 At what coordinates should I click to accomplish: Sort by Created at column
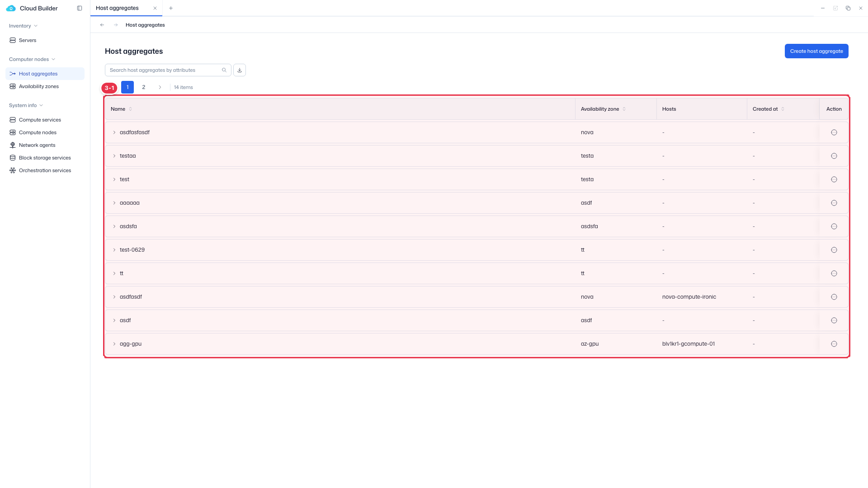[783, 109]
